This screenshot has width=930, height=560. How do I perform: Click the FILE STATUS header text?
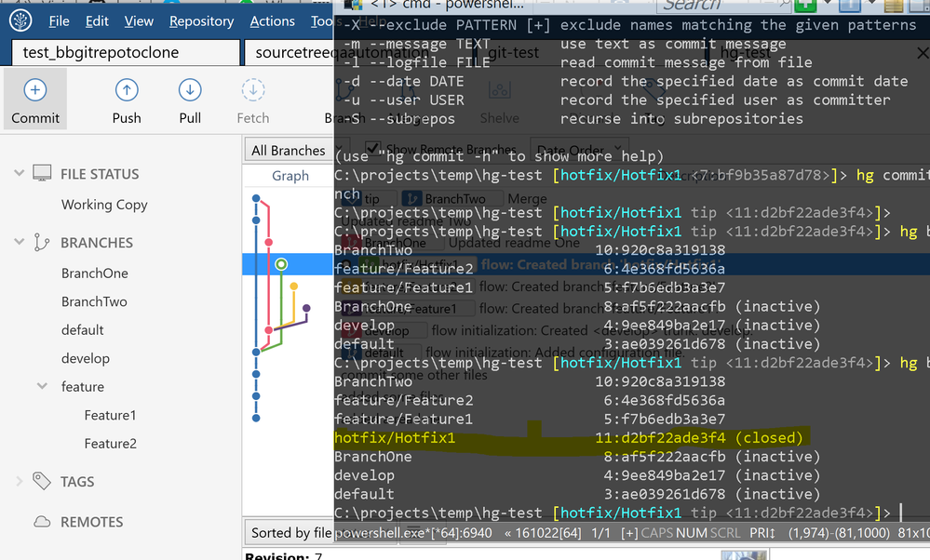pyautogui.click(x=100, y=174)
